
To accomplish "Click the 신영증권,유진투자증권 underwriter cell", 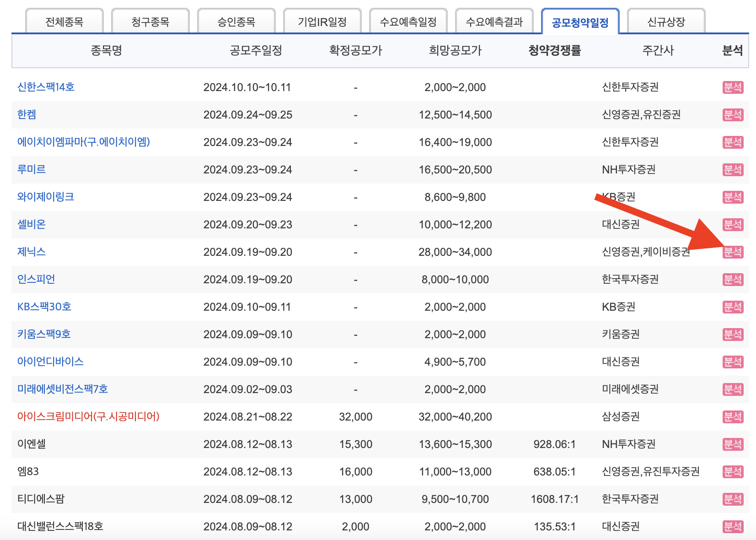I will point(651,471).
